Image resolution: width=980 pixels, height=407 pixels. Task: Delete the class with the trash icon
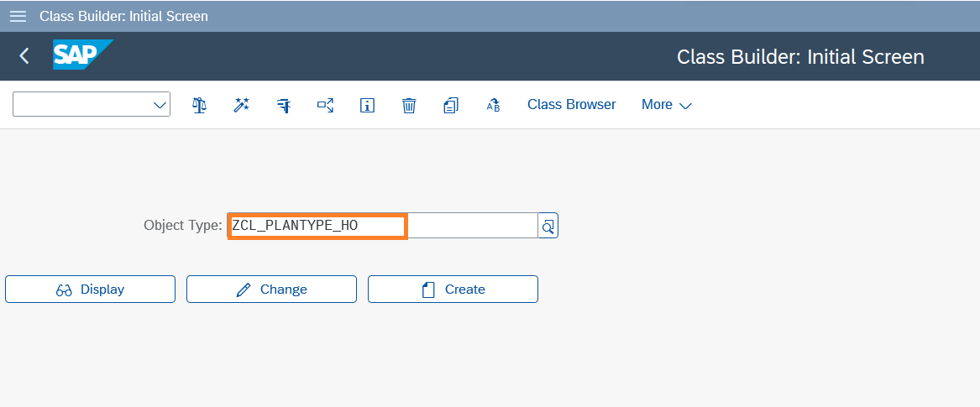pos(409,105)
